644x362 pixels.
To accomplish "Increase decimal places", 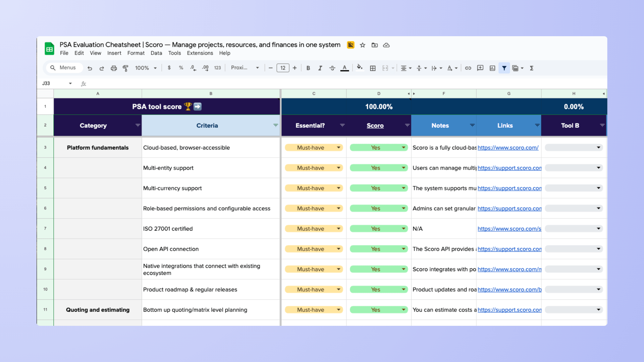I will coord(205,68).
